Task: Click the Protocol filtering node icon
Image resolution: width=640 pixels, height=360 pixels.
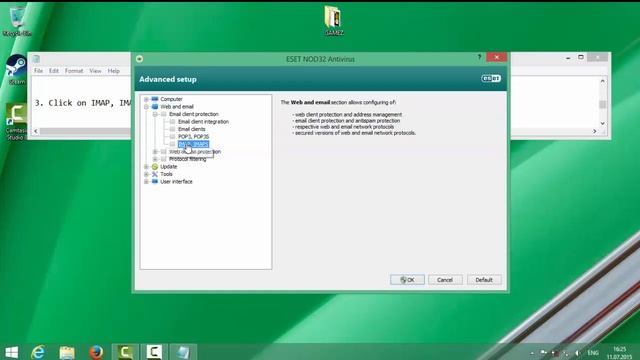Action: click(x=164, y=159)
